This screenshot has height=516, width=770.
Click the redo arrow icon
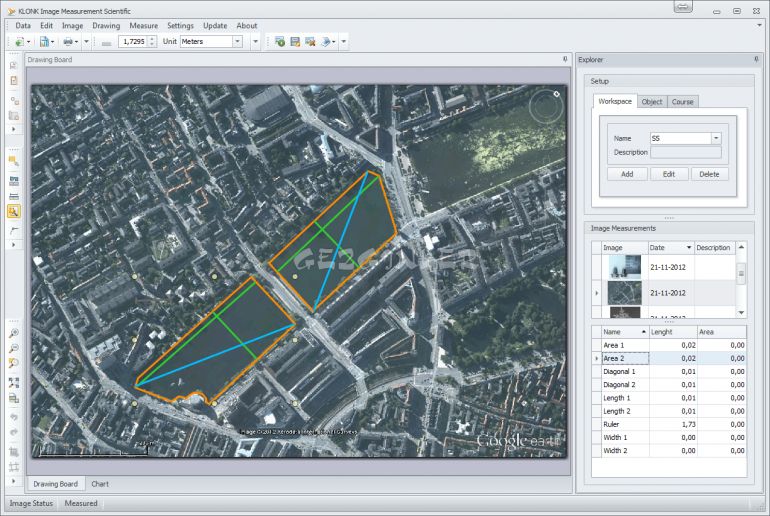click(14, 432)
